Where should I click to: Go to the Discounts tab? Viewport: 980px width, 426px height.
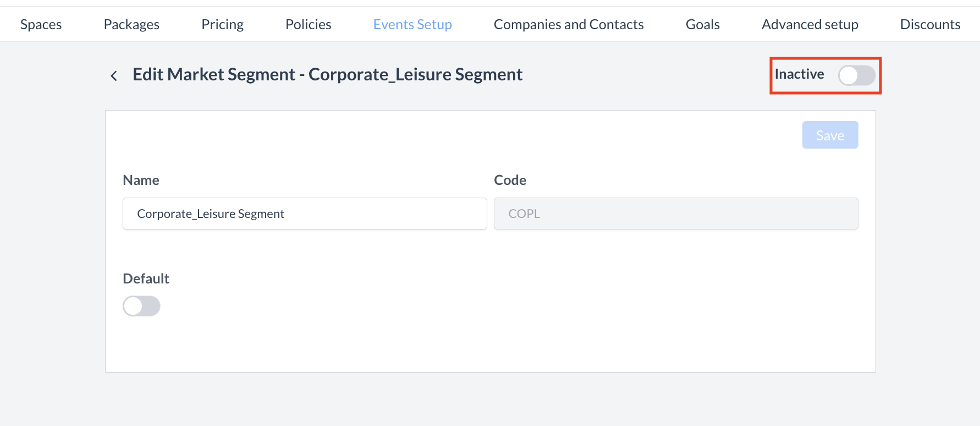coord(930,24)
